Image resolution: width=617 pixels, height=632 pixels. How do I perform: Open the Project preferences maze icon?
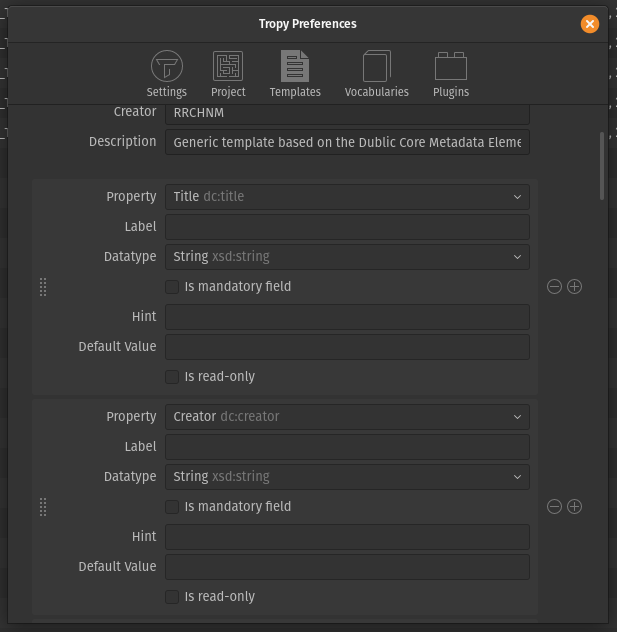coord(228,66)
